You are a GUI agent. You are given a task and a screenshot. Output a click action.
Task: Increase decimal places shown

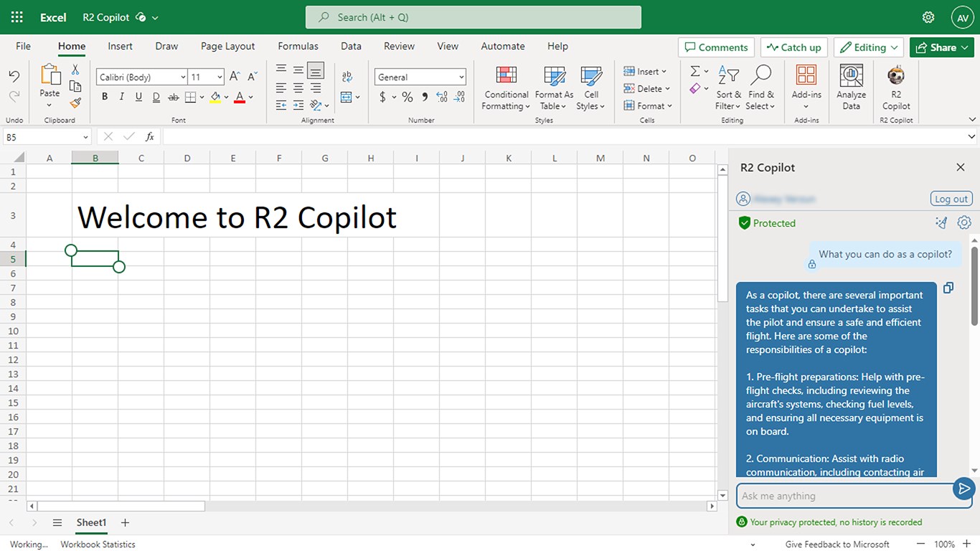(442, 97)
